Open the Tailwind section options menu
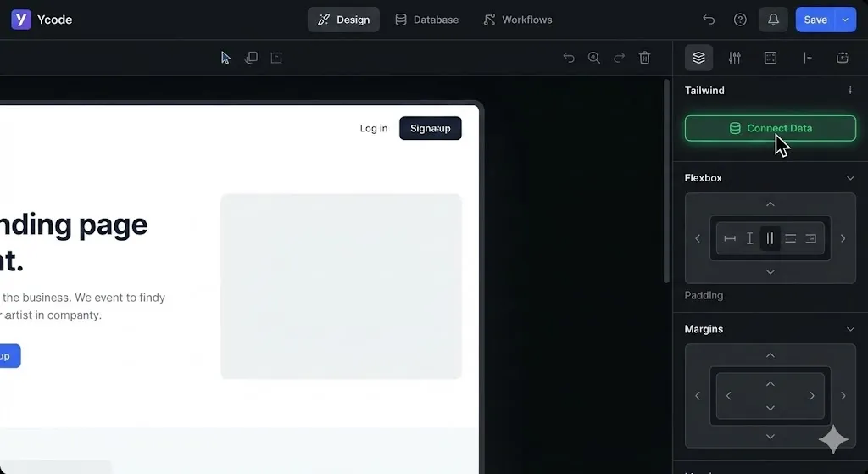 (850, 90)
